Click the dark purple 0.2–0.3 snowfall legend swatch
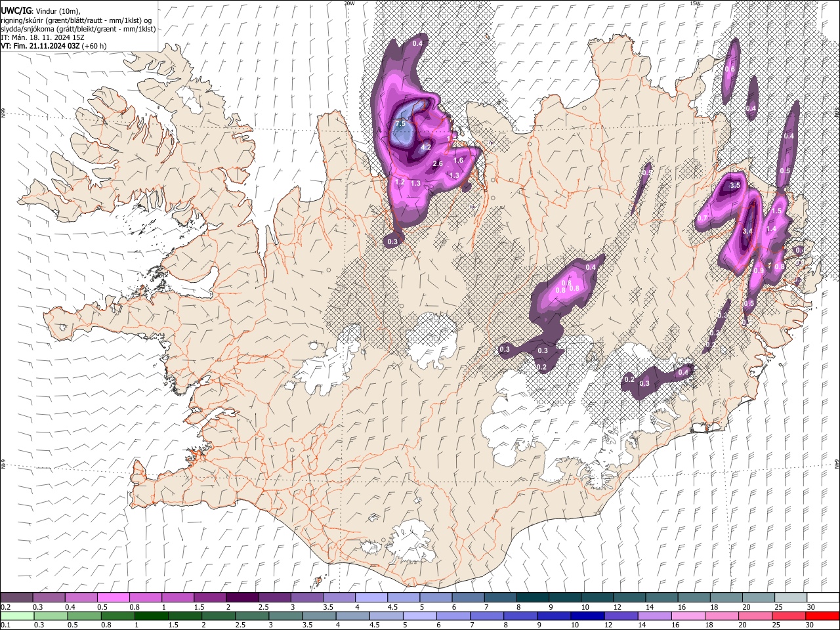The width and height of the screenshot is (840, 630). tap(16, 598)
